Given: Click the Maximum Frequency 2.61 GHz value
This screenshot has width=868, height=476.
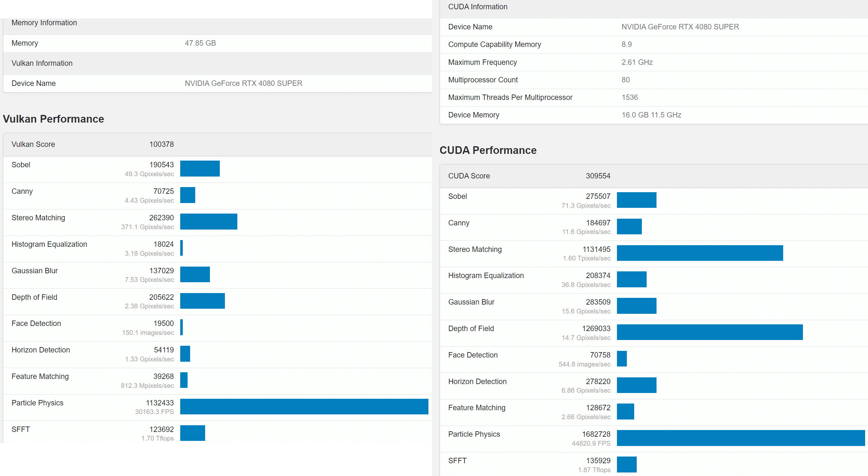Looking at the screenshot, I should coord(637,62).
